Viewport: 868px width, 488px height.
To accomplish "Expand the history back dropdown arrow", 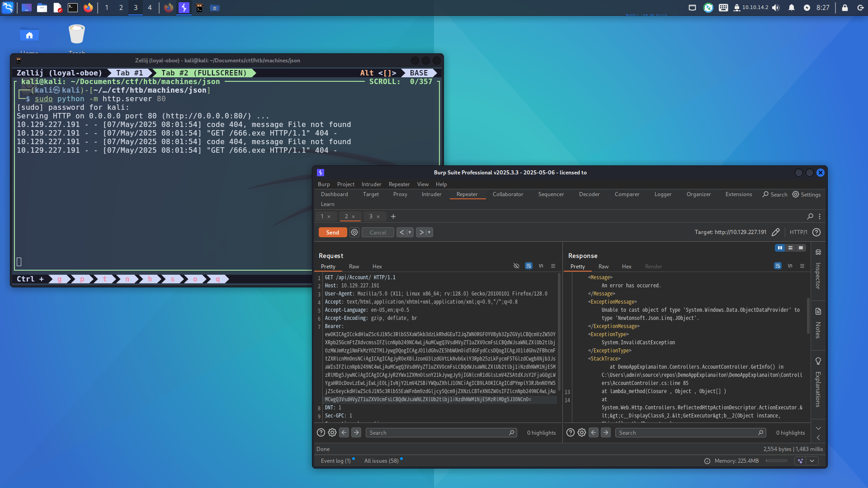I will pyautogui.click(x=410, y=232).
